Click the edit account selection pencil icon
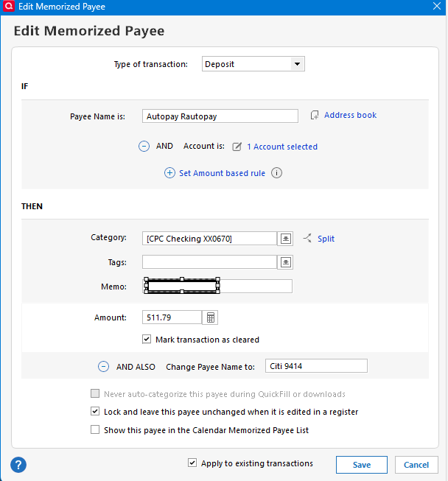The height and width of the screenshot is (481, 448). [237, 147]
